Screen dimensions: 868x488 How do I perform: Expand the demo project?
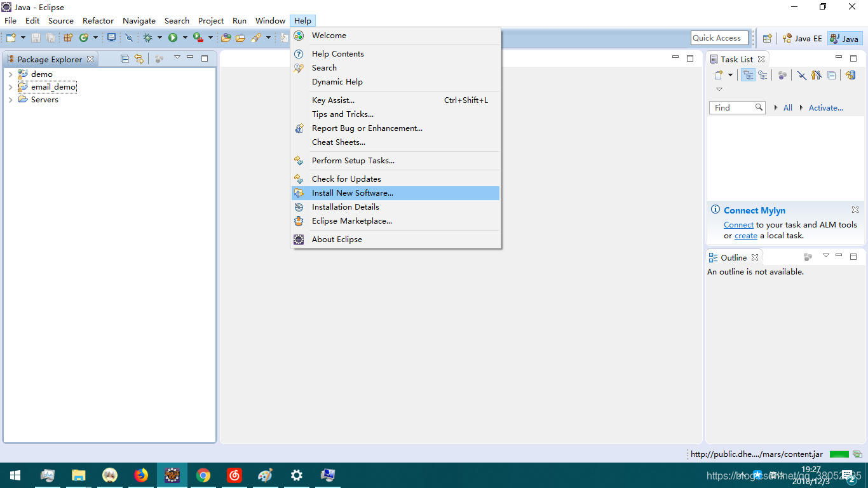[x=10, y=74]
